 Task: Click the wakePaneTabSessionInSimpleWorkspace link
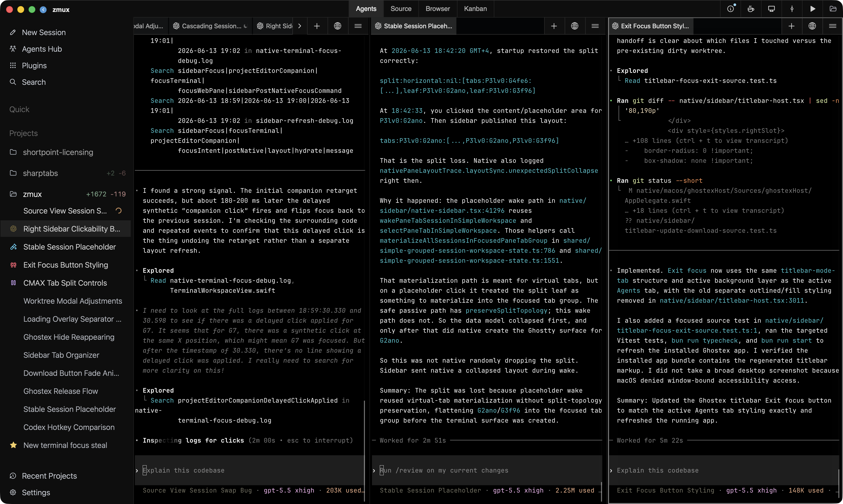(448, 220)
